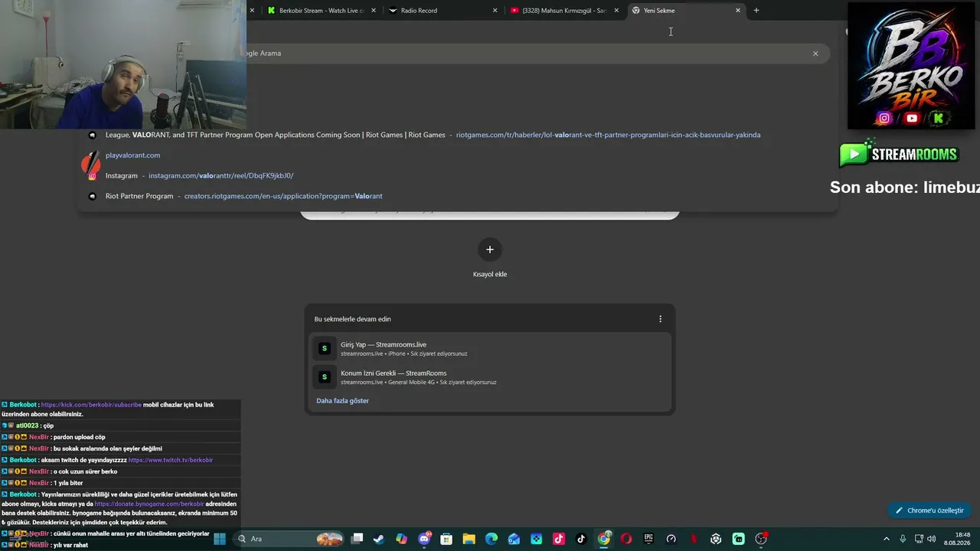Open the speedometer gauge taskbar app
Viewport: 980px width, 551px height.
[671, 539]
